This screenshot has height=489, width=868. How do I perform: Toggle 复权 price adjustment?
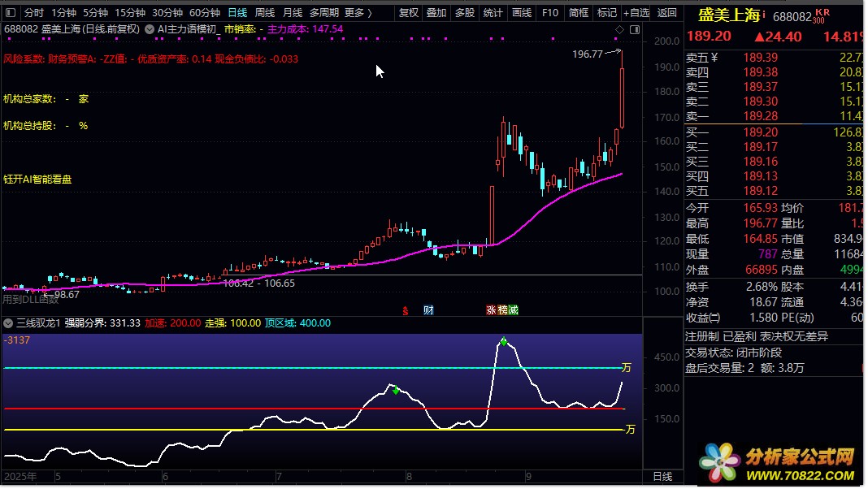(409, 13)
